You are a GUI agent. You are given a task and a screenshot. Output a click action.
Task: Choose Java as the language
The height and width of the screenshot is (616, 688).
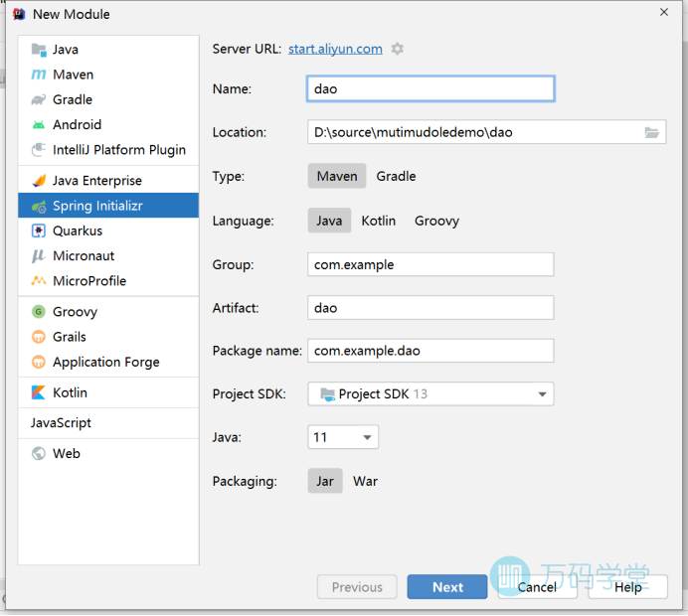click(x=329, y=221)
